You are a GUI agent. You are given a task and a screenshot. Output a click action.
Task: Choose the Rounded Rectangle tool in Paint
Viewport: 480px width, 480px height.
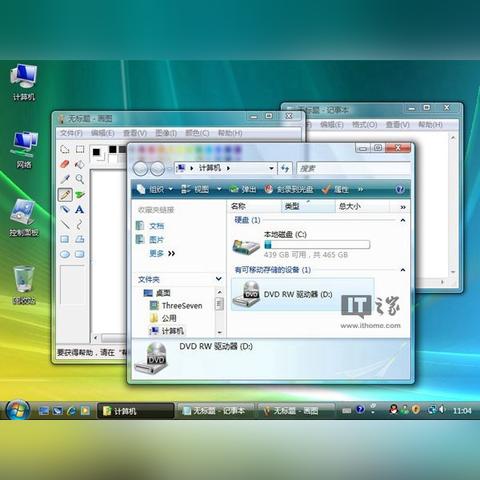[x=80, y=254]
